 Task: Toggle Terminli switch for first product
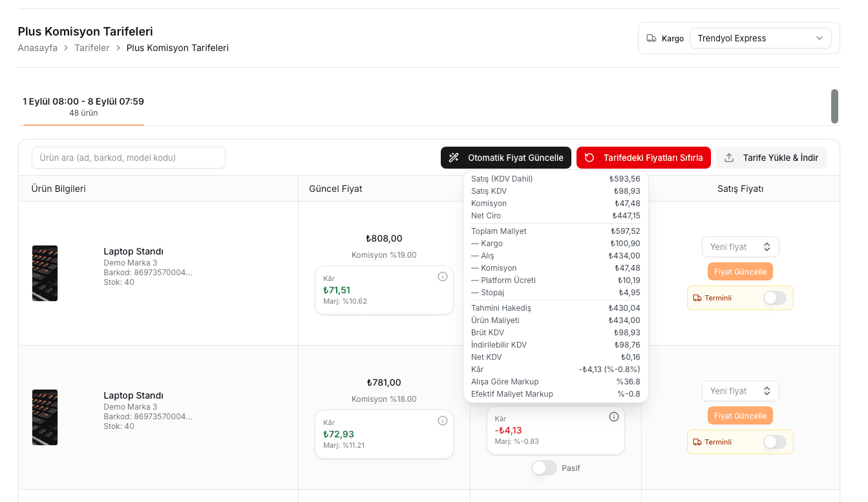[775, 298]
